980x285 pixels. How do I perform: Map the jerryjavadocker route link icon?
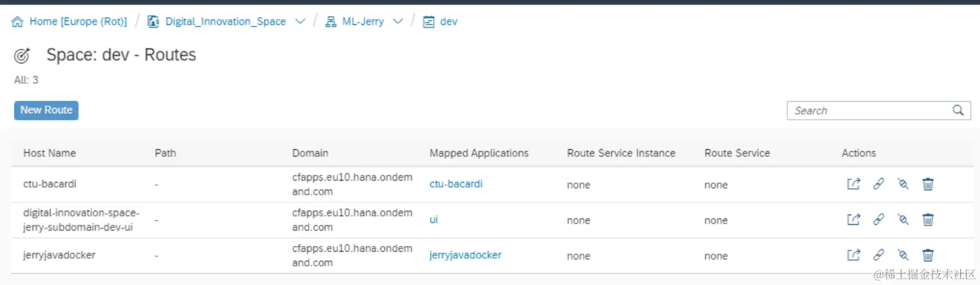click(x=878, y=255)
